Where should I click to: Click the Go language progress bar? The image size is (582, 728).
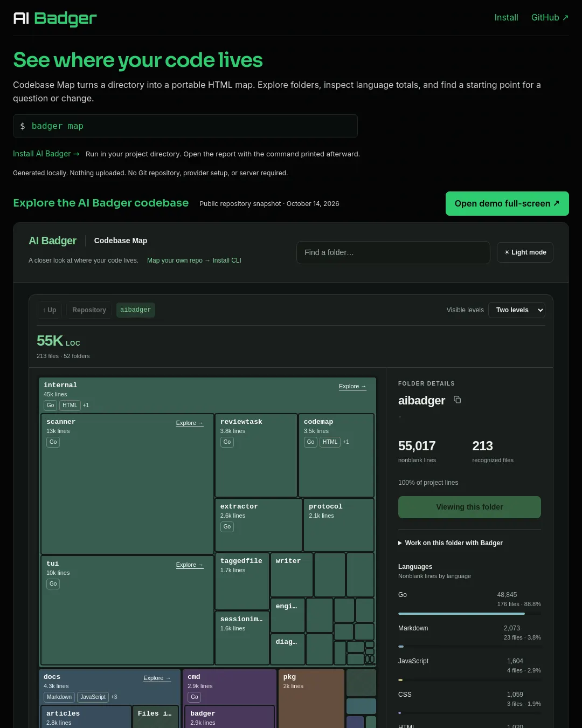coord(469,614)
